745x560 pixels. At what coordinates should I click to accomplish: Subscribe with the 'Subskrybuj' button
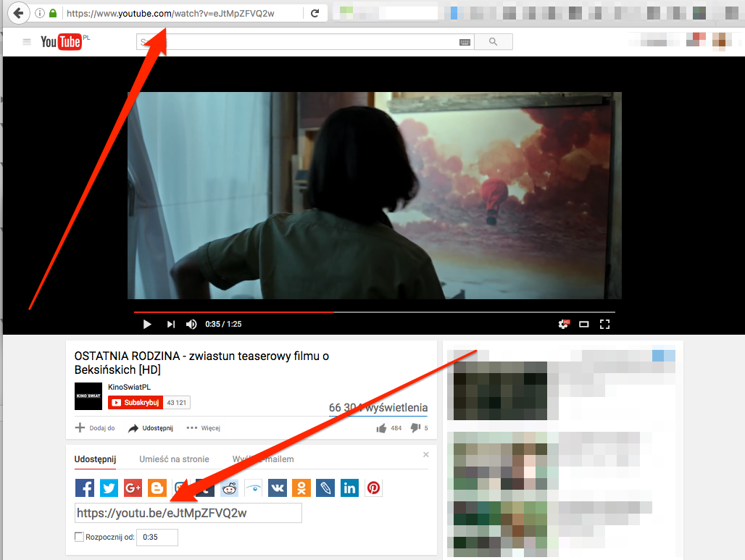[x=136, y=403]
